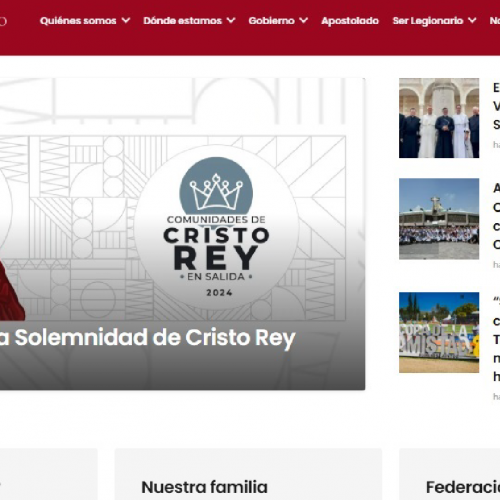Click the featured Cristo Rey banner image
Image resolution: width=500 pixels, height=500 pixels.
point(182,234)
